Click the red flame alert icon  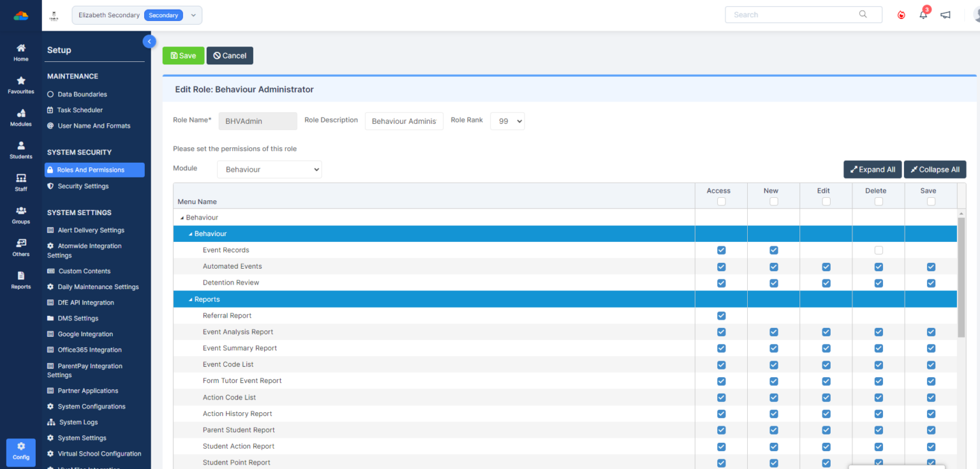tap(901, 14)
